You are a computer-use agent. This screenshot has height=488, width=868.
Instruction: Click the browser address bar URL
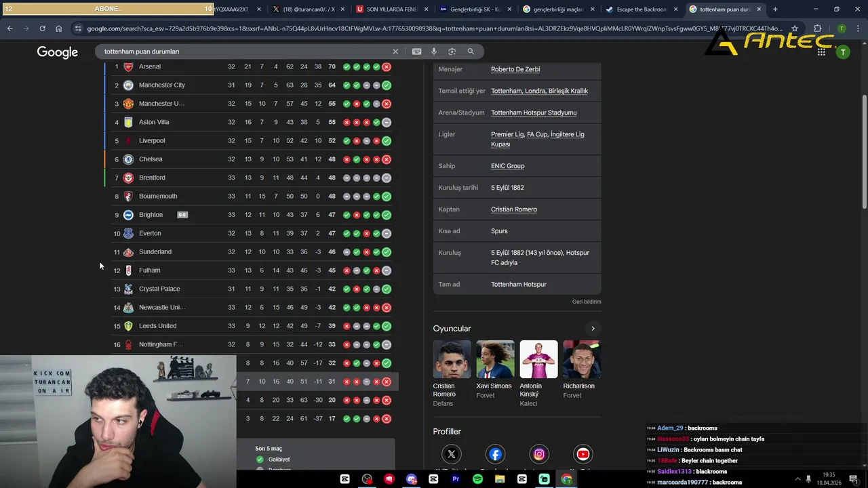tap(434, 28)
